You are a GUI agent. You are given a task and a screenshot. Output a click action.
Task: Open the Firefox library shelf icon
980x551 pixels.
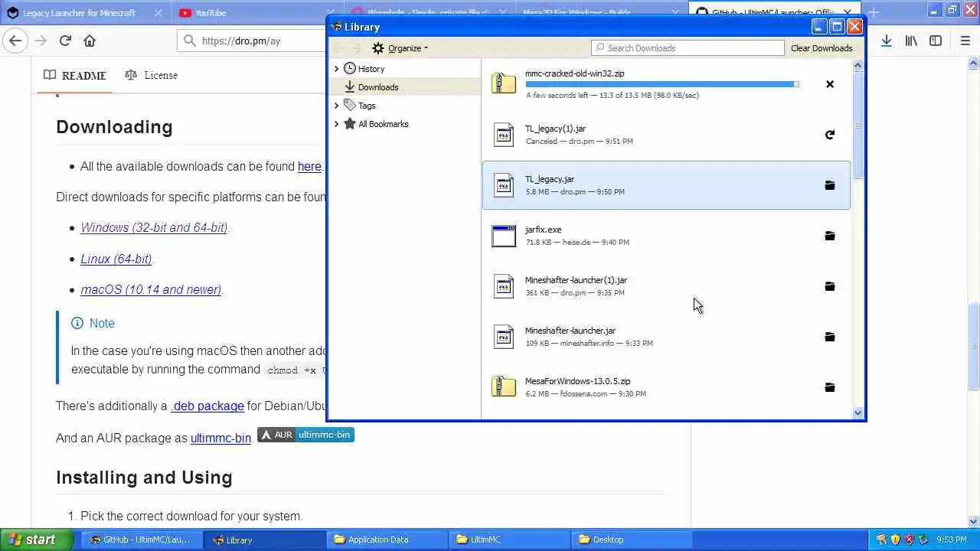(x=911, y=41)
